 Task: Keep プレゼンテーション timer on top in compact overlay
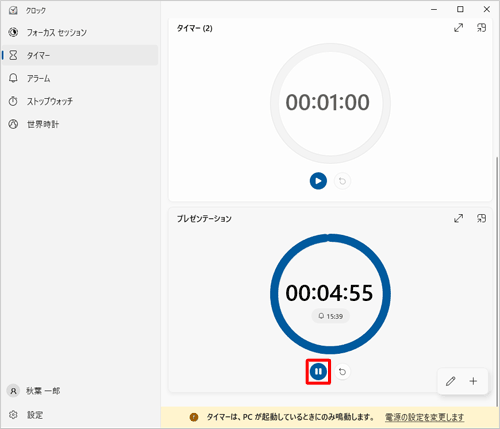481,218
